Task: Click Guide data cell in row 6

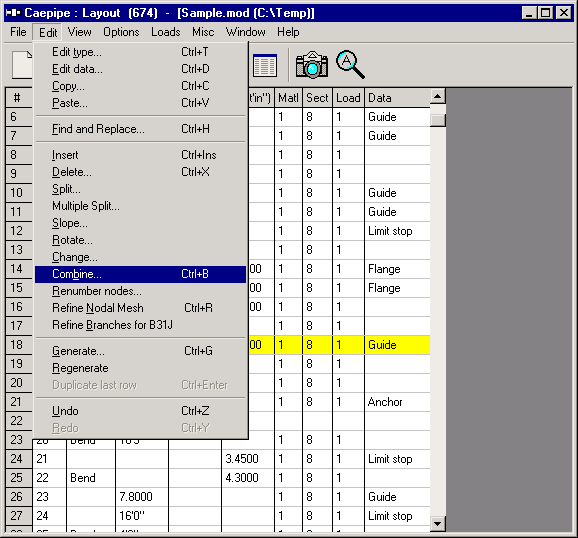Action: [x=397, y=117]
